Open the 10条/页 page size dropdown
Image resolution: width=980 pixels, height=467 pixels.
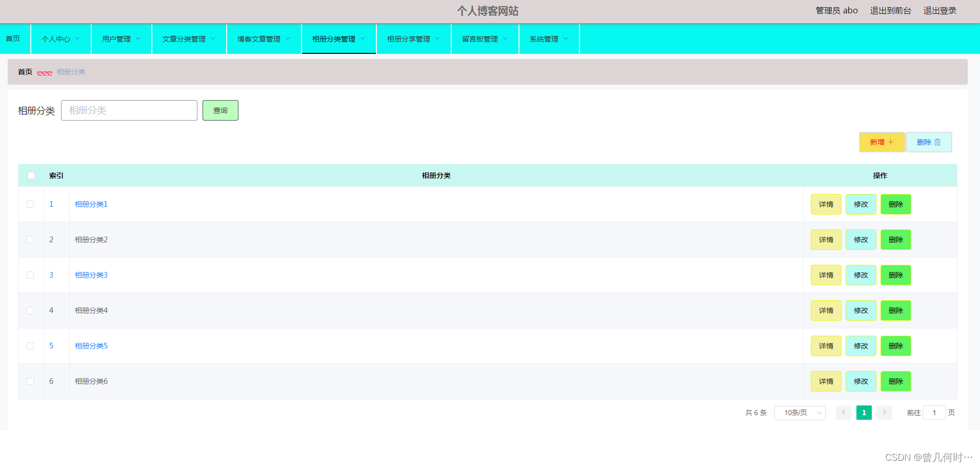799,413
